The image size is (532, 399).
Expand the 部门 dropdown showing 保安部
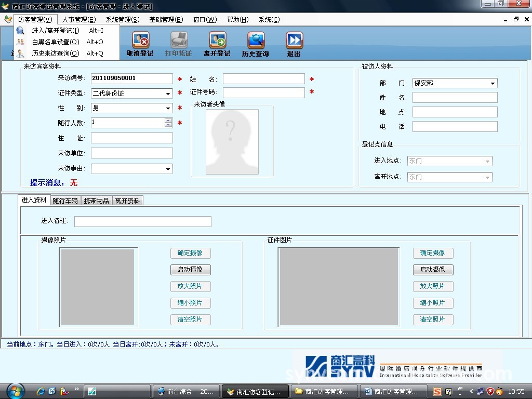[493, 84]
